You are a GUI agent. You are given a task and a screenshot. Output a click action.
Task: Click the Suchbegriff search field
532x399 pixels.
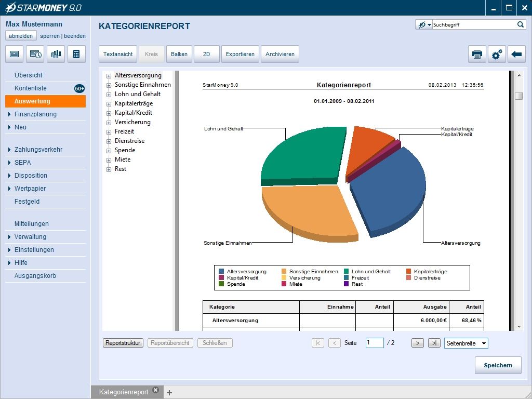tap(474, 25)
